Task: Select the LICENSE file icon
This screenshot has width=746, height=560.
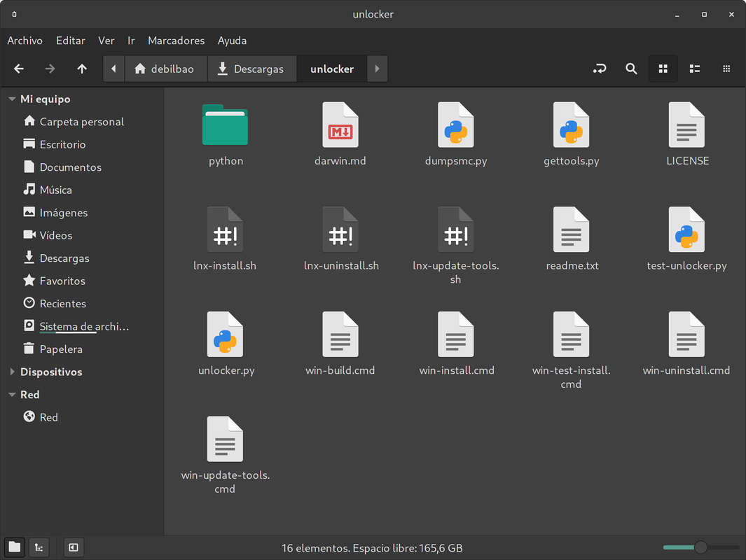Action: [x=686, y=125]
